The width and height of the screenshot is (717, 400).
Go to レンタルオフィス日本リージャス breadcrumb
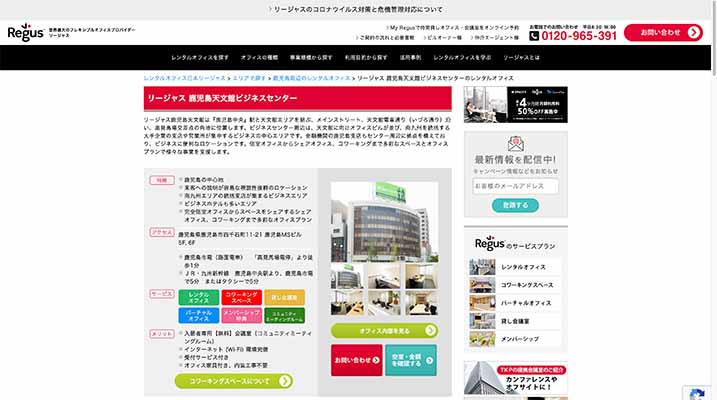tap(185, 78)
